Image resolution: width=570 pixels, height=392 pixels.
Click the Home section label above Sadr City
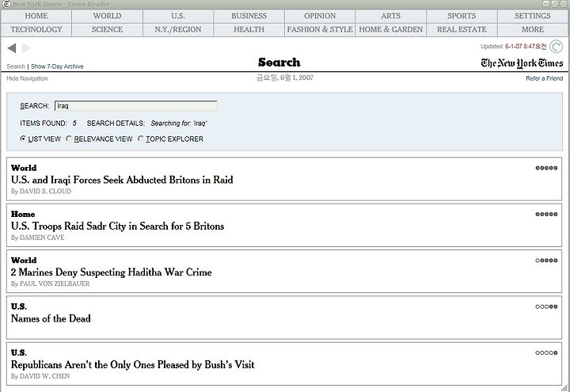coord(23,214)
